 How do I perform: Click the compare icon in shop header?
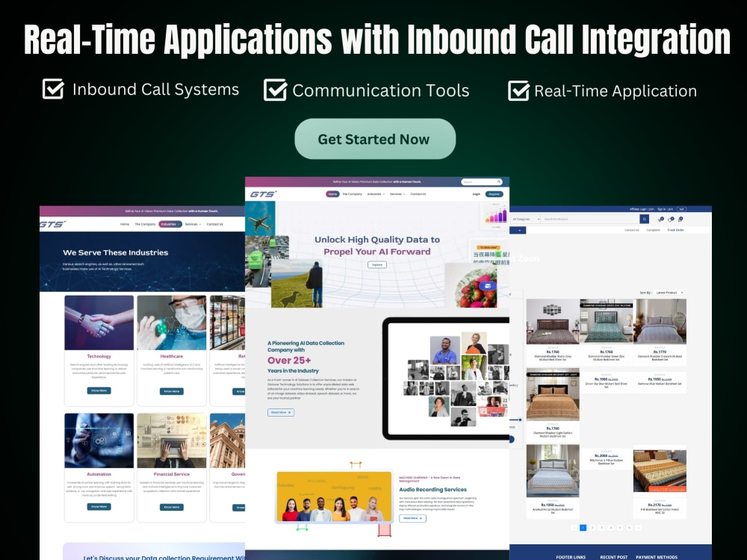click(681, 219)
